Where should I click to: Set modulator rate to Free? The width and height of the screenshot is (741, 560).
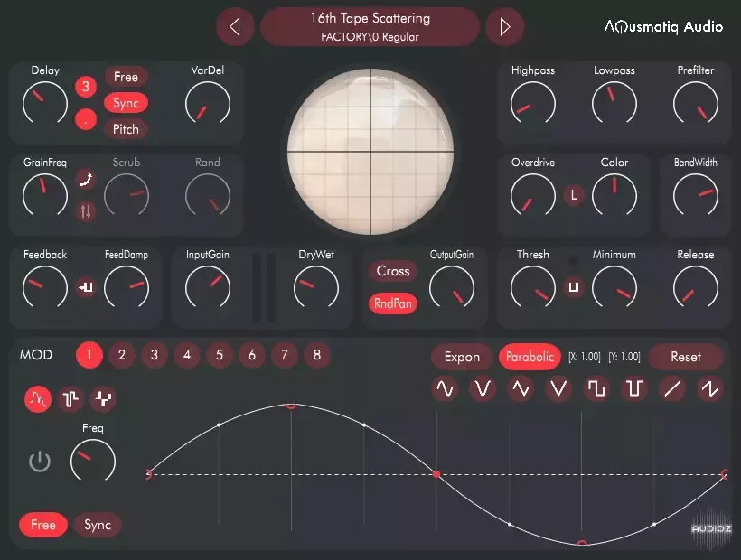coord(43,525)
